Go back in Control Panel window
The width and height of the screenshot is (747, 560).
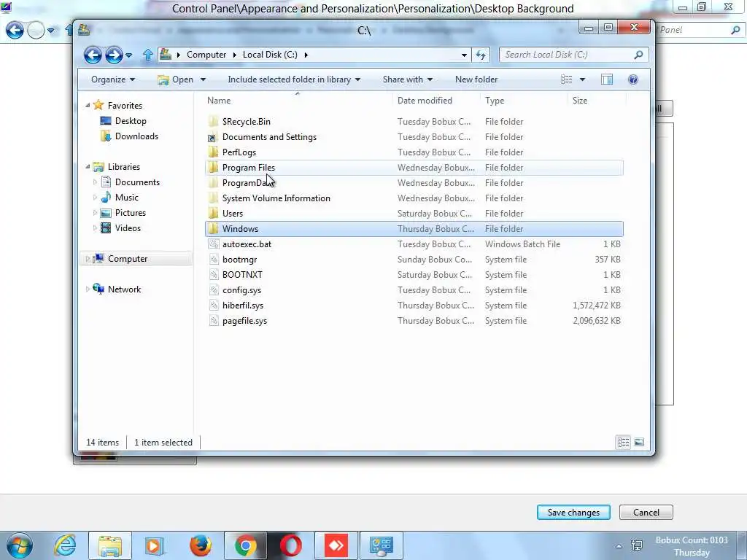click(x=15, y=31)
